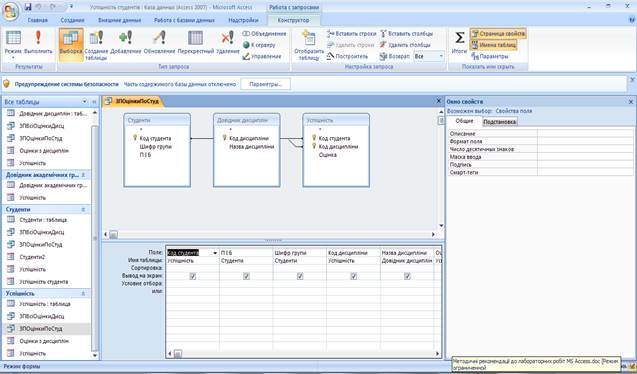Collapse the Успішність navigation group
Viewport: 637px width, 374px height.
point(83,293)
